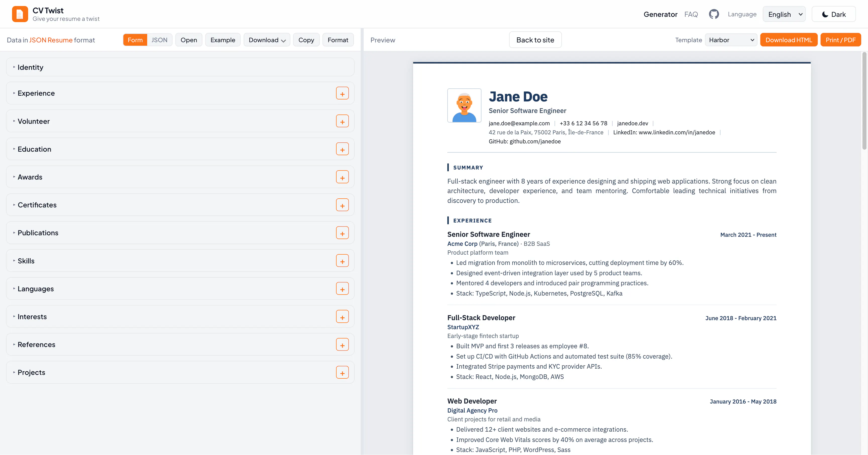Screen dimensions: 868x455
Task: Click 'January 2016 - May 2018' date text
Action: (x=743, y=402)
